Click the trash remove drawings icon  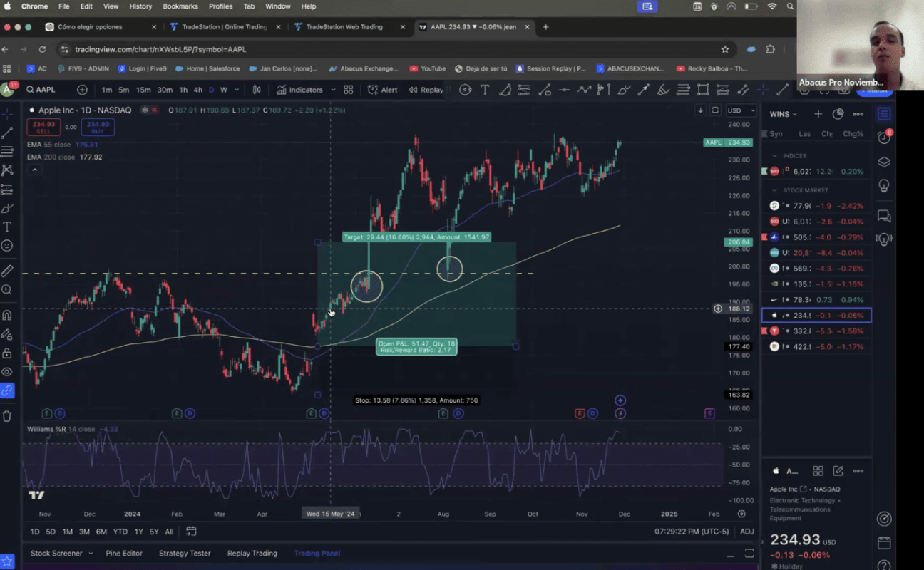(7, 416)
